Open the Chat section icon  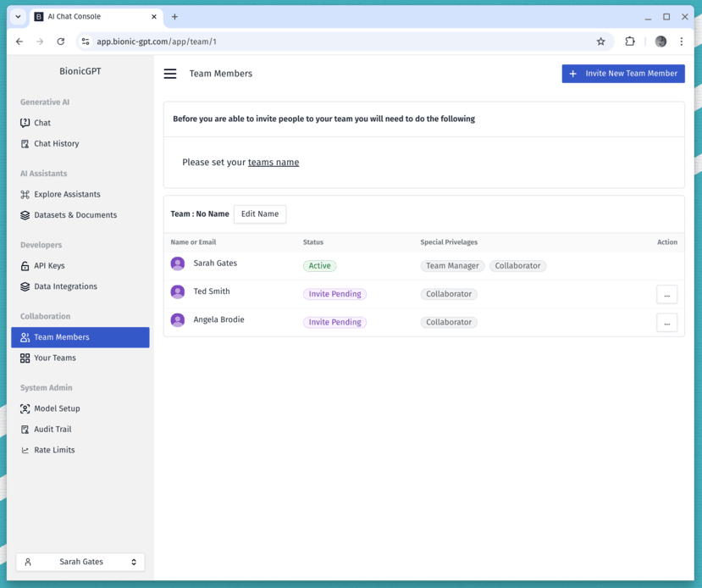click(27, 122)
